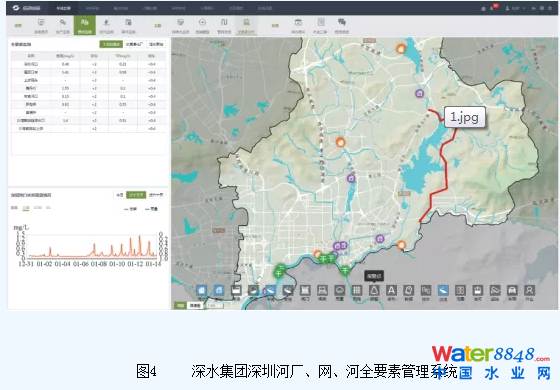Click the letter A icon in map toolbar
This screenshot has width=560, height=390.
391,290
